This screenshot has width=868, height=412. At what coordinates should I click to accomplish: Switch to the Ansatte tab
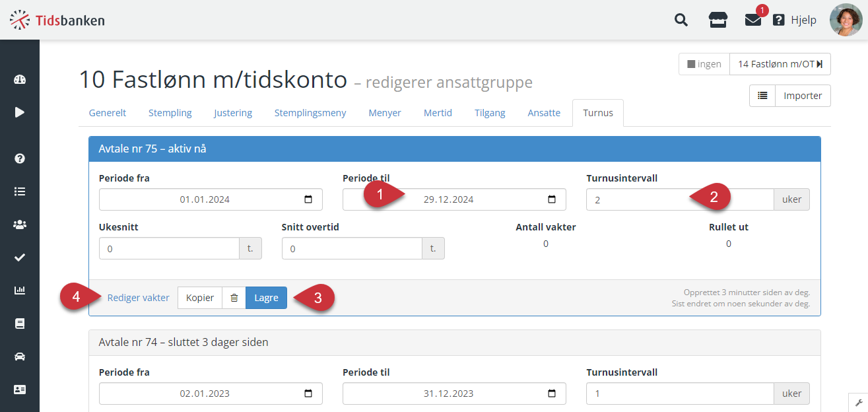click(x=544, y=113)
